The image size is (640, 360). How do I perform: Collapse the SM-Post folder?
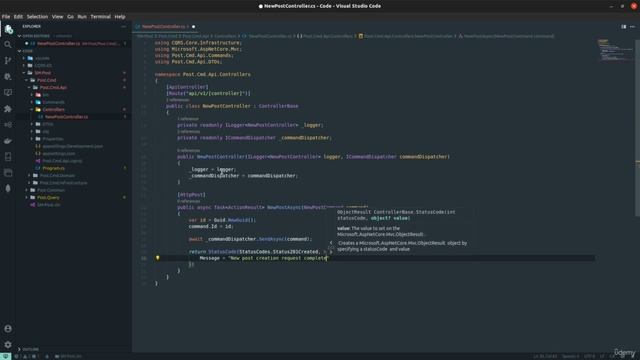coord(42,73)
